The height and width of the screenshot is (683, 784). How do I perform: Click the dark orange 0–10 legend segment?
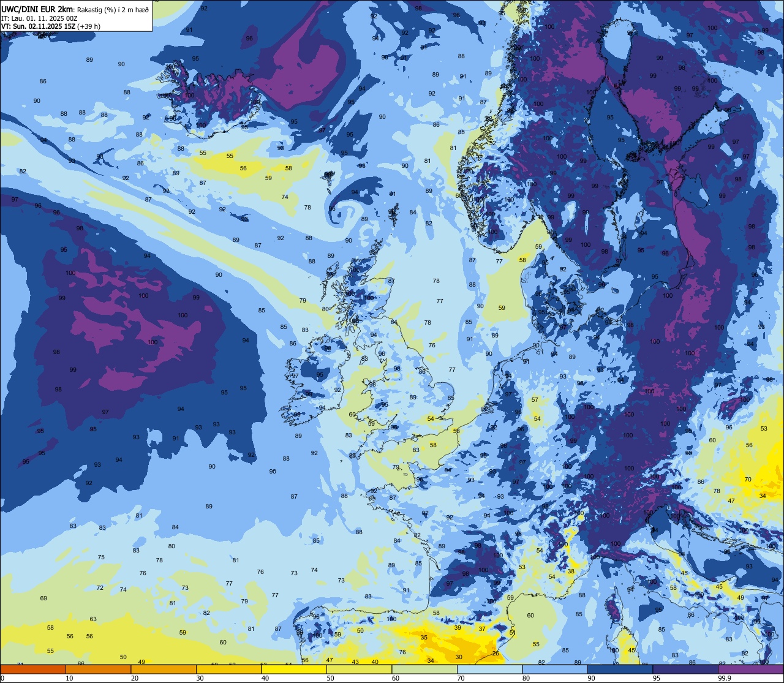(33, 670)
